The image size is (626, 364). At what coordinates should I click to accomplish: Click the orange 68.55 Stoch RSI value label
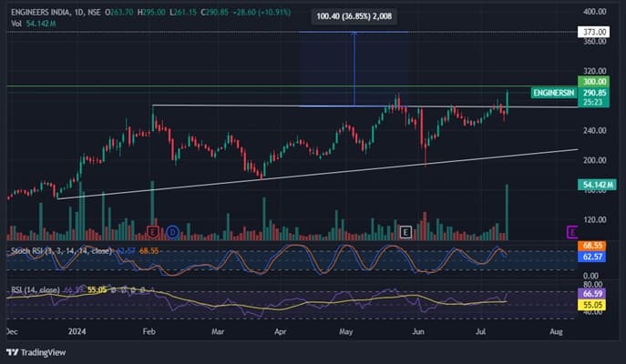coord(593,247)
